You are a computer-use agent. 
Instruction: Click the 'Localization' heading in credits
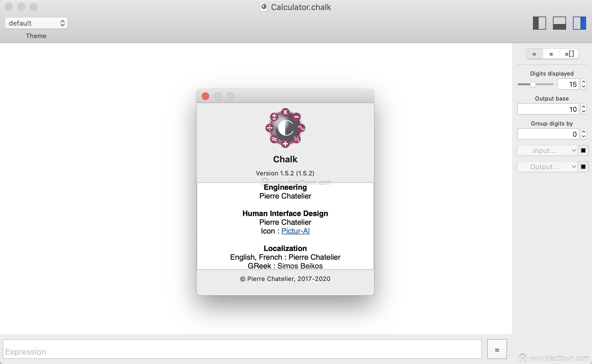285,248
